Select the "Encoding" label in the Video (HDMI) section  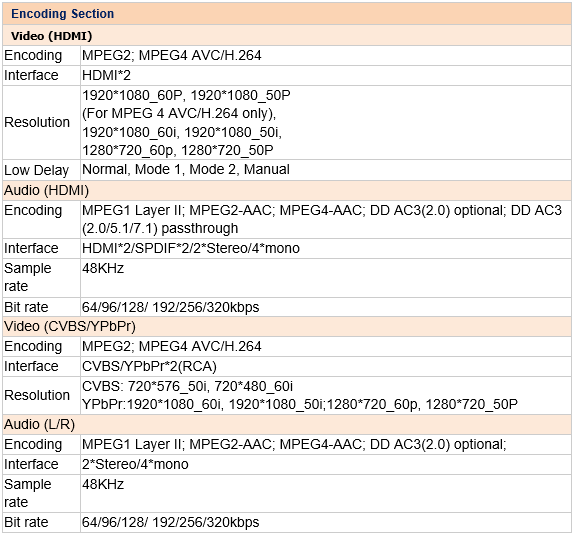(33, 56)
